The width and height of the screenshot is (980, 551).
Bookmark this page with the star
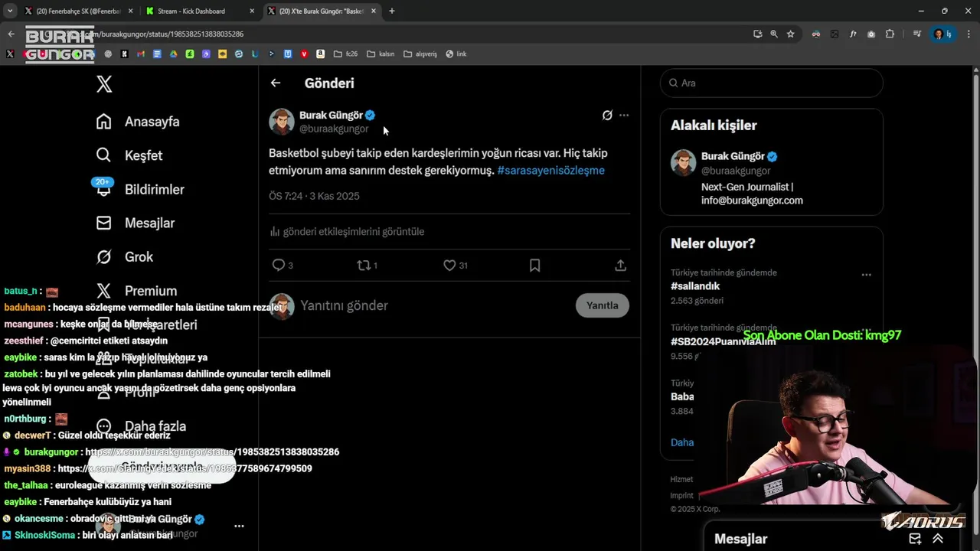[x=790, y=34]
